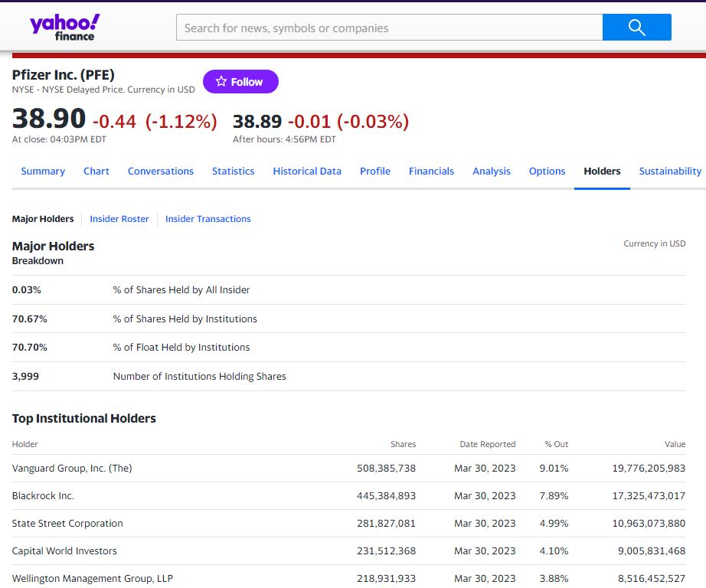The image size is (706, 588).
Task: Click Blackrock's 17,325,473,017 value
Action: [649, 495]
